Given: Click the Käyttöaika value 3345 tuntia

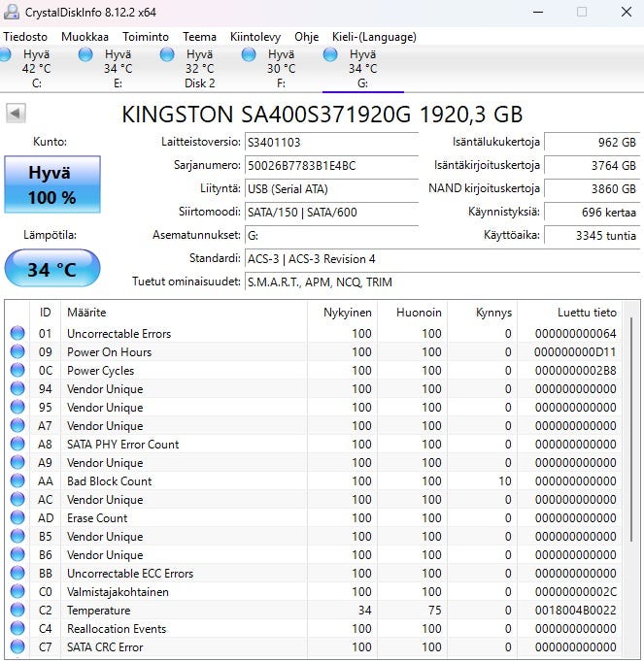Looking at the screenshot, I should tap(592, 235).
